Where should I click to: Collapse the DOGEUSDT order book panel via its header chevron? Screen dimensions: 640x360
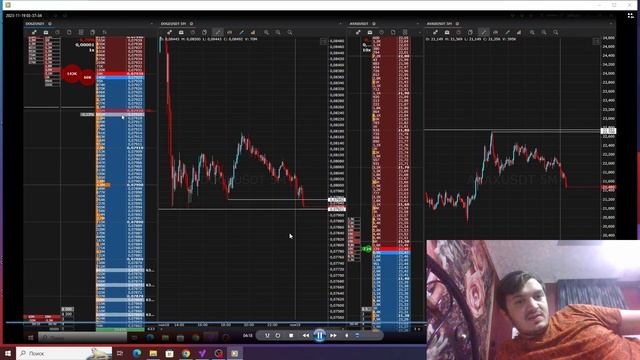click(152, 24)
